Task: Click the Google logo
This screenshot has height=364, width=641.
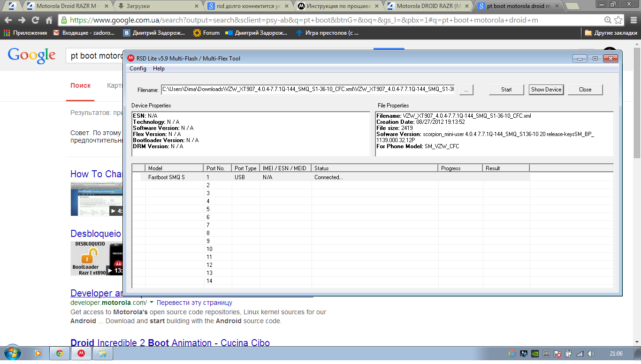Action: [x=31, y=55]
